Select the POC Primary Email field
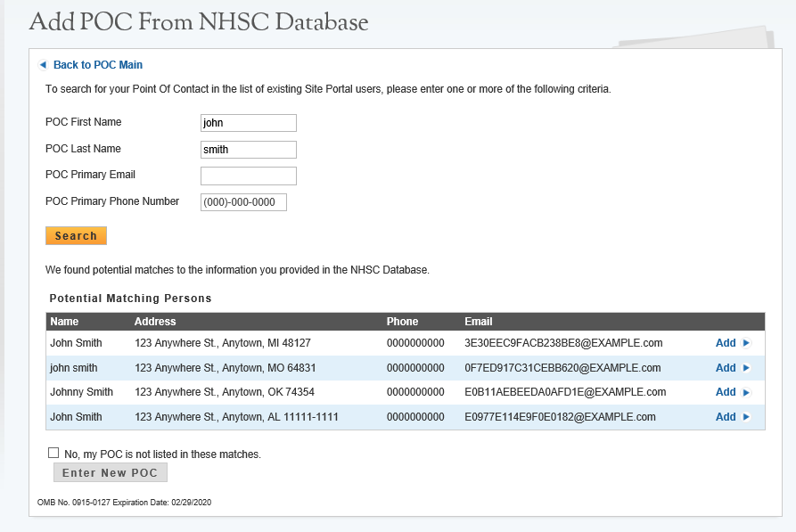 [249, 176]
